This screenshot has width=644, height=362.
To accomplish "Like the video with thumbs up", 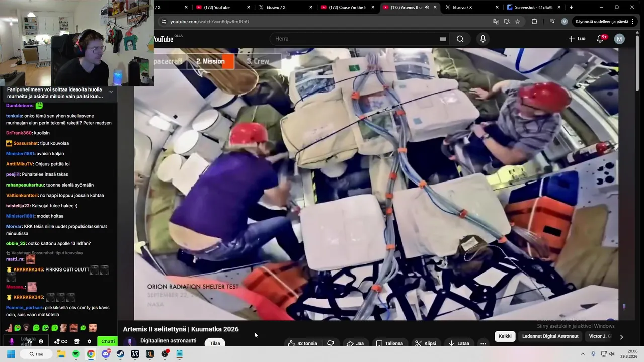I will point(302,343).
